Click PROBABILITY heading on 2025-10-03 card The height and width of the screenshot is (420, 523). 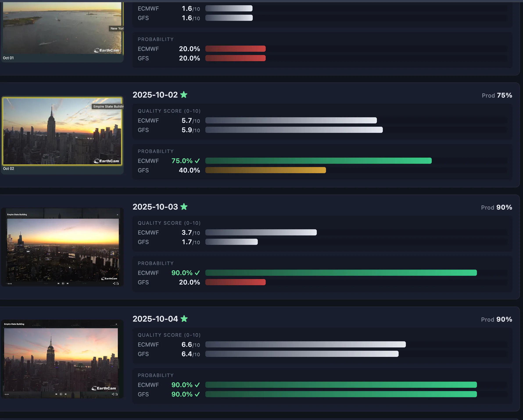pyautogui.click(x=156, y=263)
